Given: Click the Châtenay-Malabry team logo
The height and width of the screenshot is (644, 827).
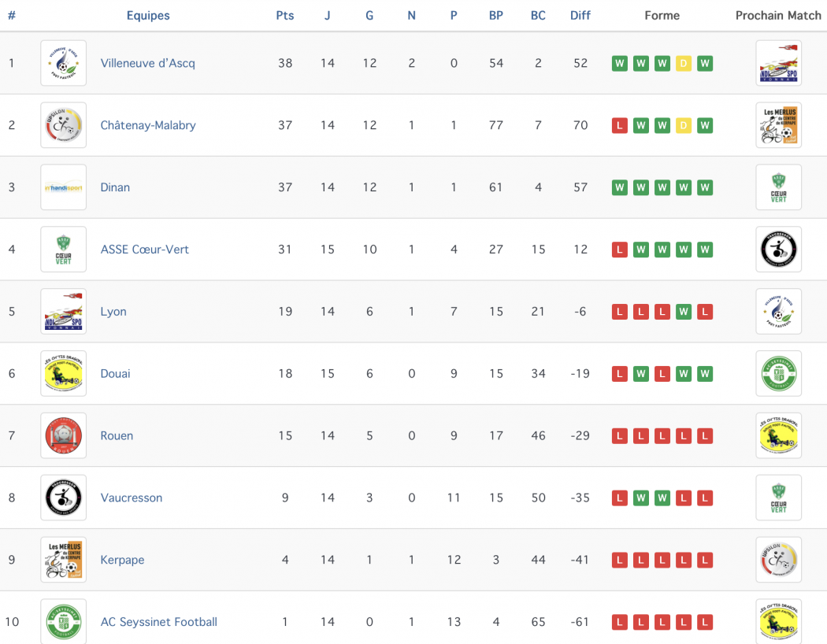Looking at the screenshot, I should point(63,125).
